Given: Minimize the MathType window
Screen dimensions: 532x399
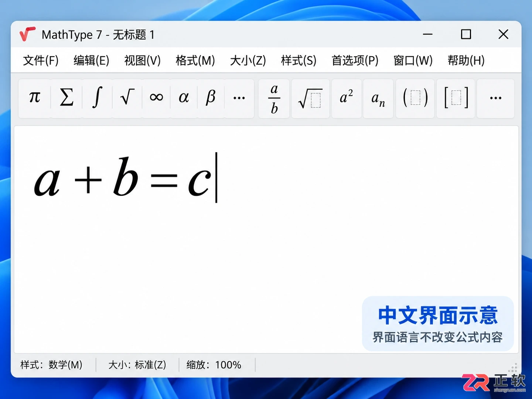Looking at the screenshot, I should coord(427,34).
